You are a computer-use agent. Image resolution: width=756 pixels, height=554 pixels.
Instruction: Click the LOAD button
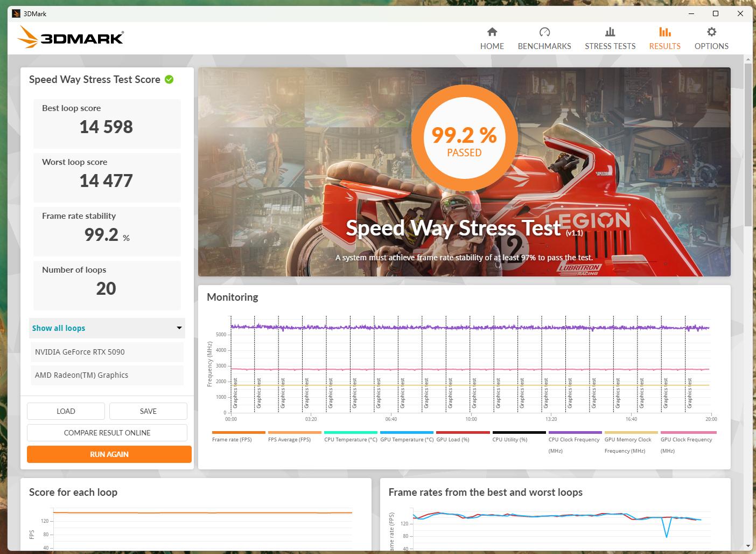(x=66, y=411)
